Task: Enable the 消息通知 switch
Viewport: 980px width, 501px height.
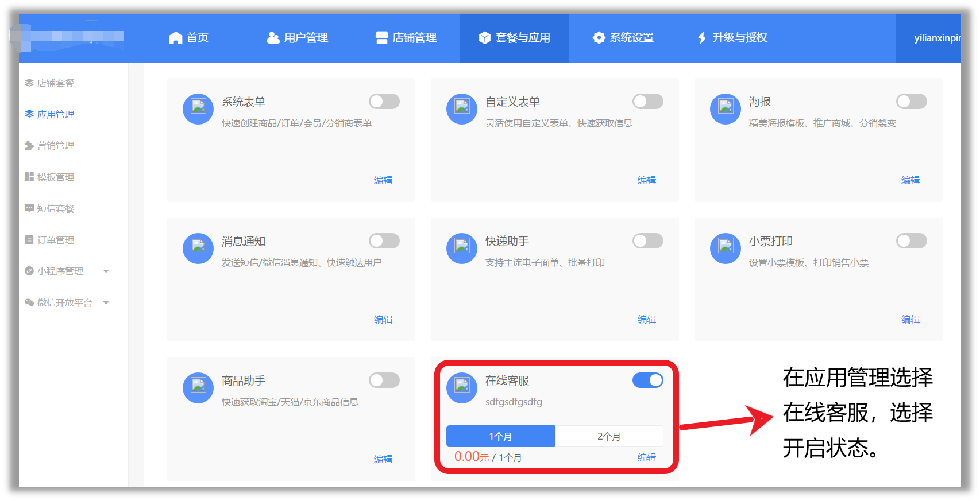Action: (384, 241)
